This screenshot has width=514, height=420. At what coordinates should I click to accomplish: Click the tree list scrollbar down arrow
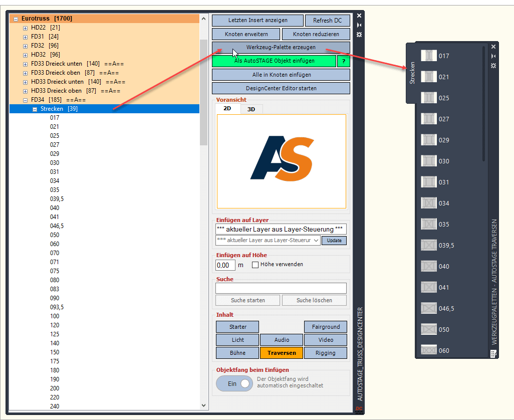pyautogui.click(x=203, y=405)
